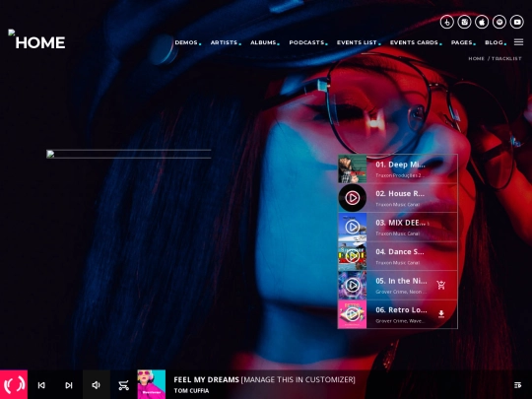Screen dimensions: 532x399
Task: Open the Events Cards menu
Action: click(x=414, y=42)
